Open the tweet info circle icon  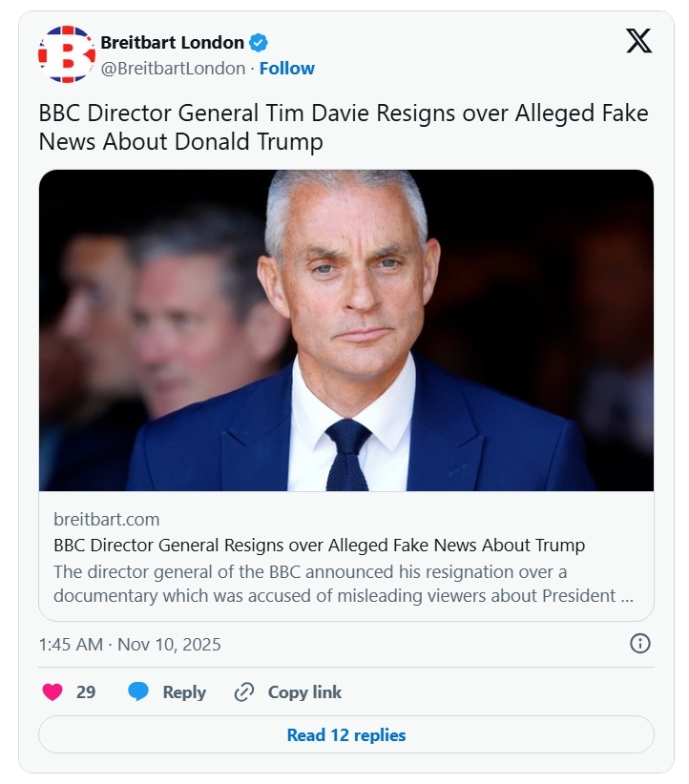point(640,644)
